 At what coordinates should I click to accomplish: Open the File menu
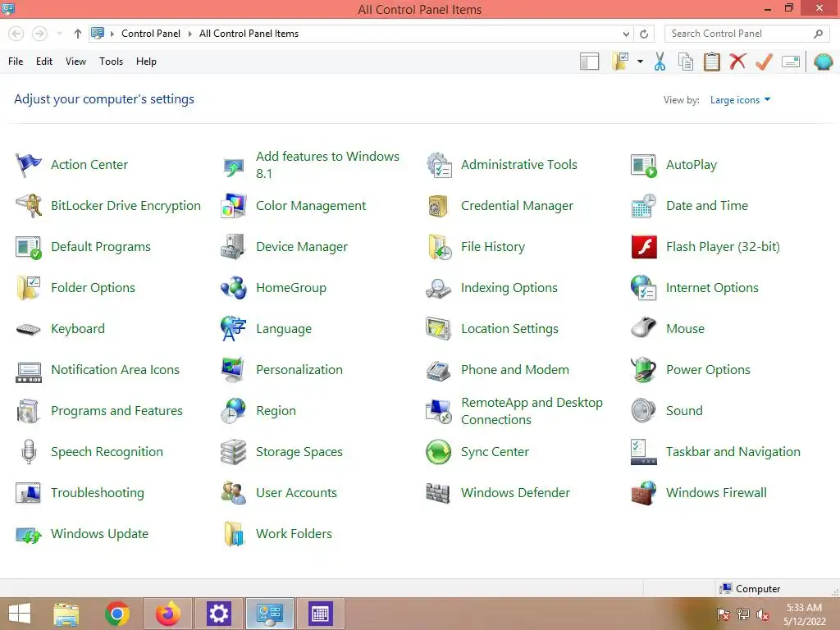click(x=16, y=62)
